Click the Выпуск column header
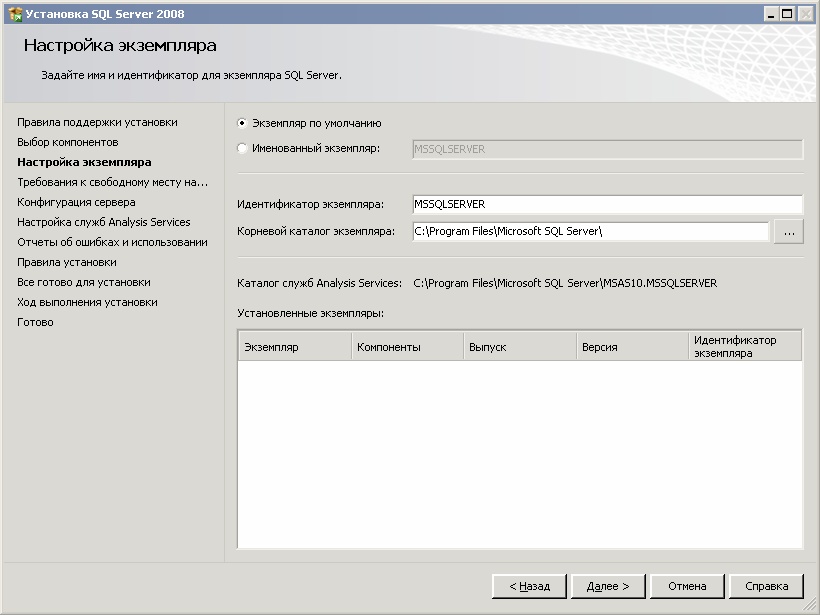 point(520,347)
